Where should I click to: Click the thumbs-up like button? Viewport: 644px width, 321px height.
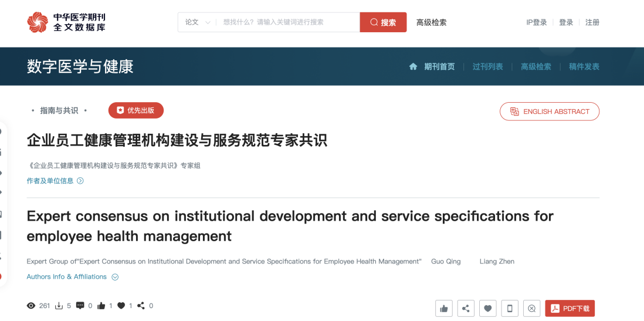tap(443, 308)
